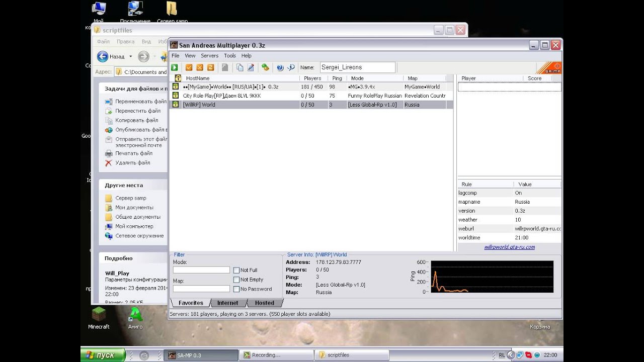Image resolution: width=644 pixels, height=362 pixels.
Task: Click the Удалить файл task link
Action: tap(133, 163)
